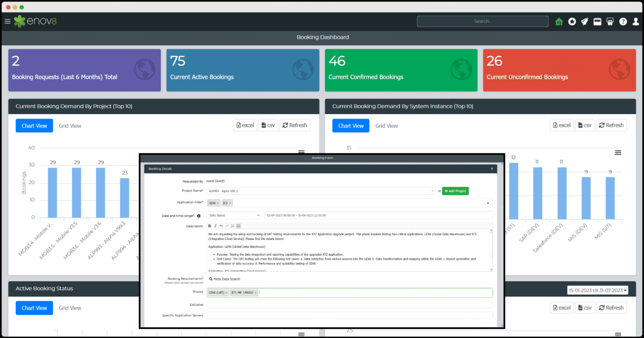The image size is (644, 338).
Task: Click the Help question mark icon
Action: tap(622, 21)
